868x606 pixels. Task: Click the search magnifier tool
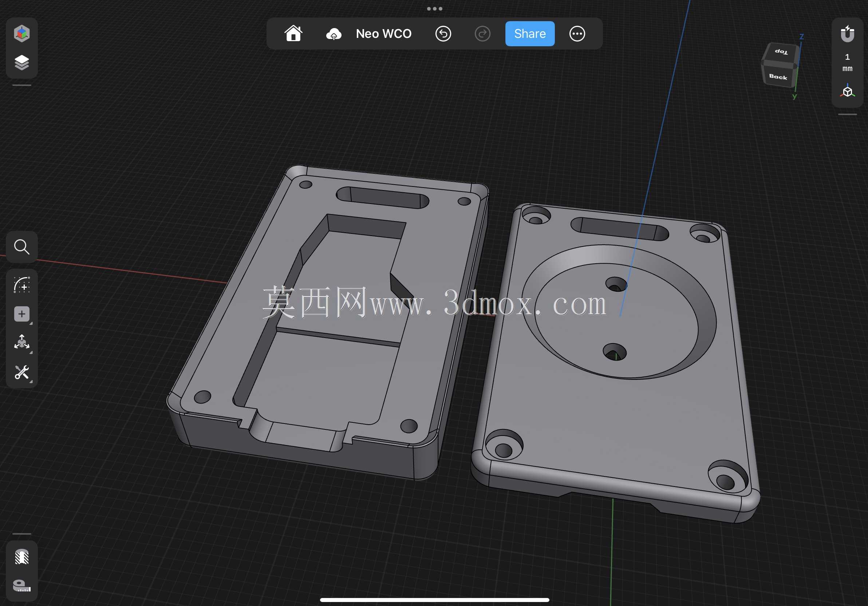click(21, 247)
